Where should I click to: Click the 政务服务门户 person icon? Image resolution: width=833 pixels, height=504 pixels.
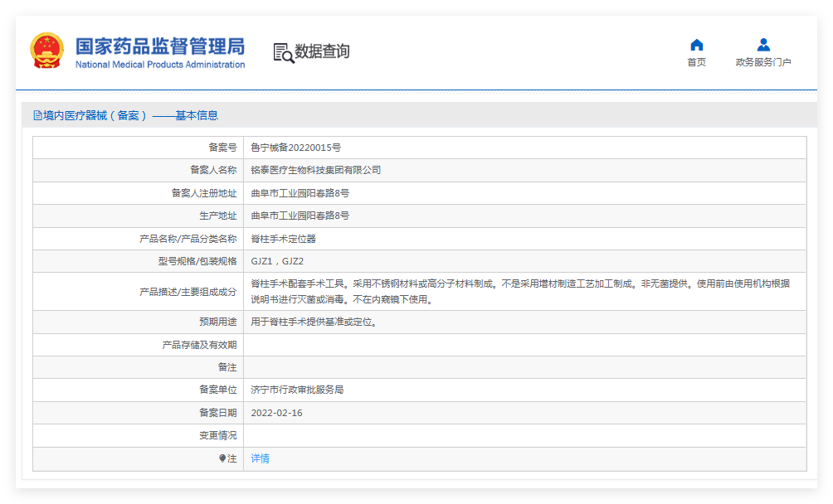coord(763,45)
